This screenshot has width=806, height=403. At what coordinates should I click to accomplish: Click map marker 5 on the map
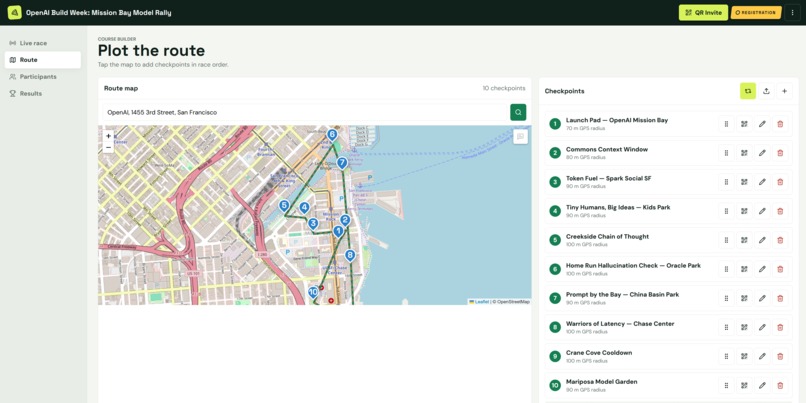pos(284,206)
